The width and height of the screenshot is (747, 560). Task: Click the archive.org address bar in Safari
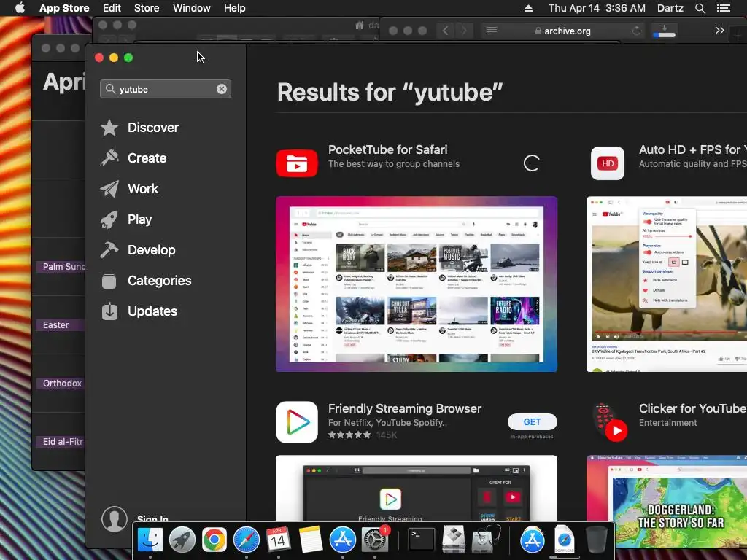click(562, 31)
